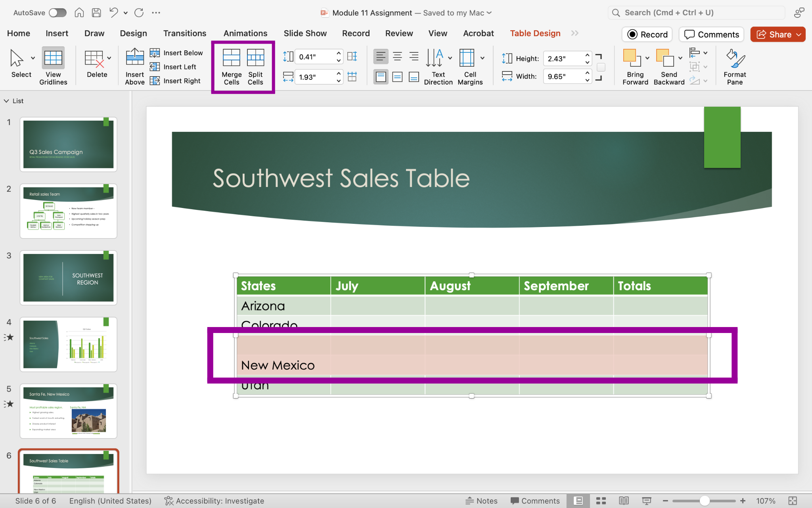Open the Share button dropdown

pos(799,35)
